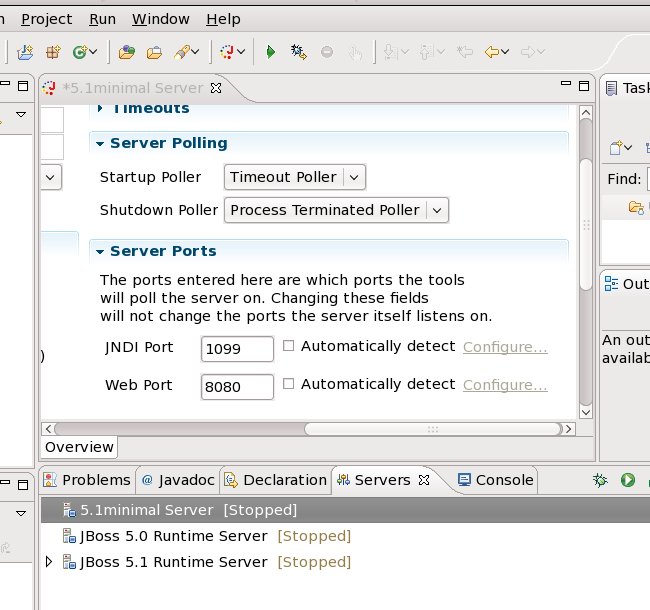Collapse the Server Ports section

[99, 252]
